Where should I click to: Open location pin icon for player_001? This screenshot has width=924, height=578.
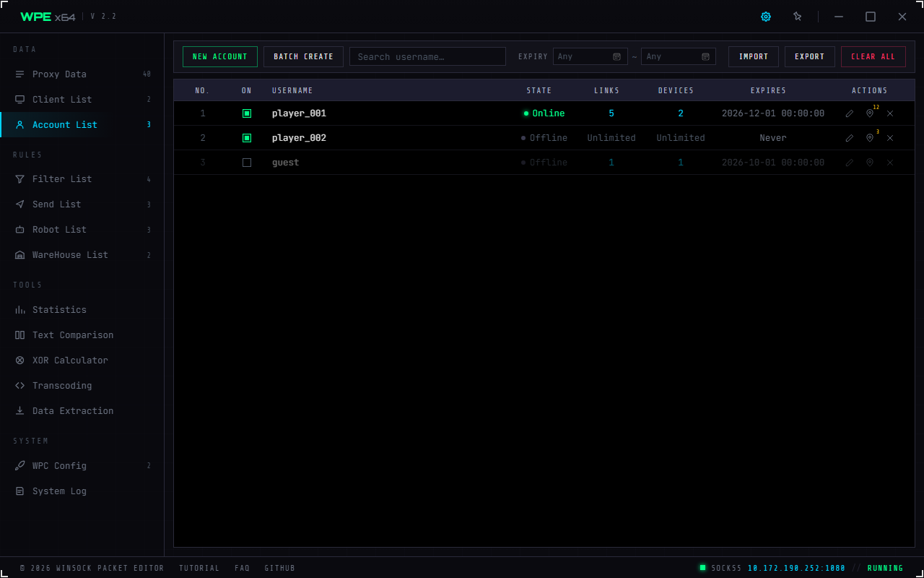(x=870, y=113)
